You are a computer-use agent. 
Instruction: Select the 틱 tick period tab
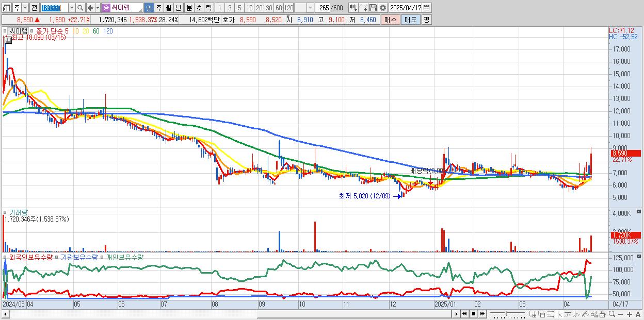(x=208, y=8)
